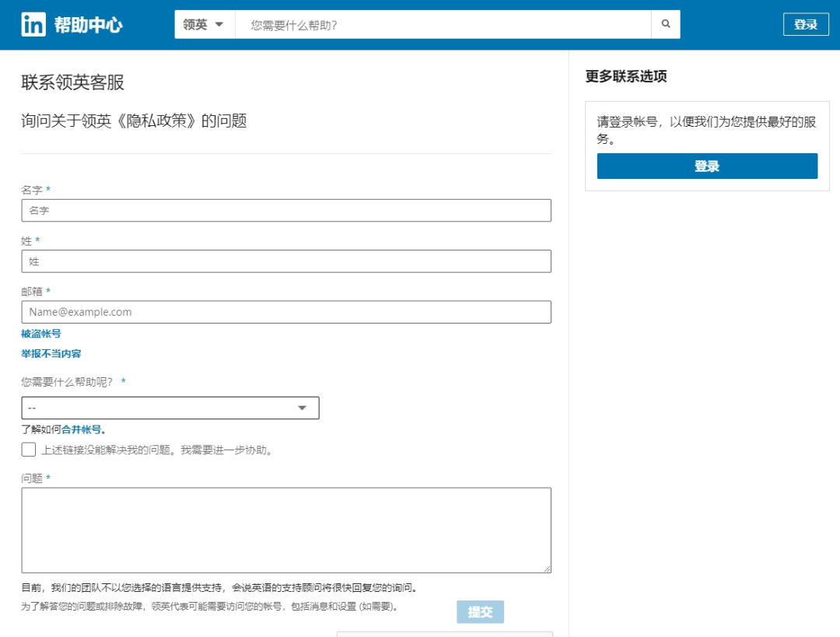The height and width of the screenshot is (637, 840).
Task: Click into the 问题 text area
Action: pyautogui.click(x=286, y=530)
